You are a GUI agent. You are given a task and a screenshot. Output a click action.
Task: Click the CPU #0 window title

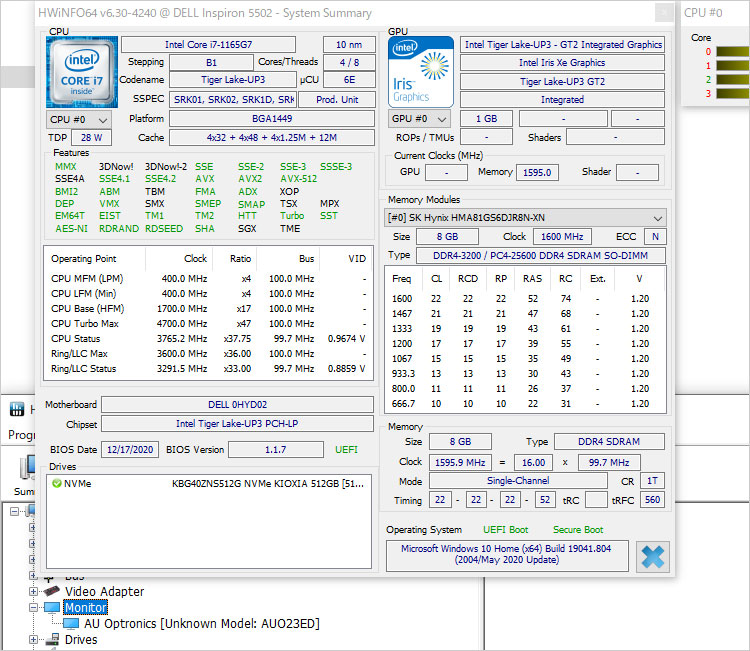pos(703,13)
